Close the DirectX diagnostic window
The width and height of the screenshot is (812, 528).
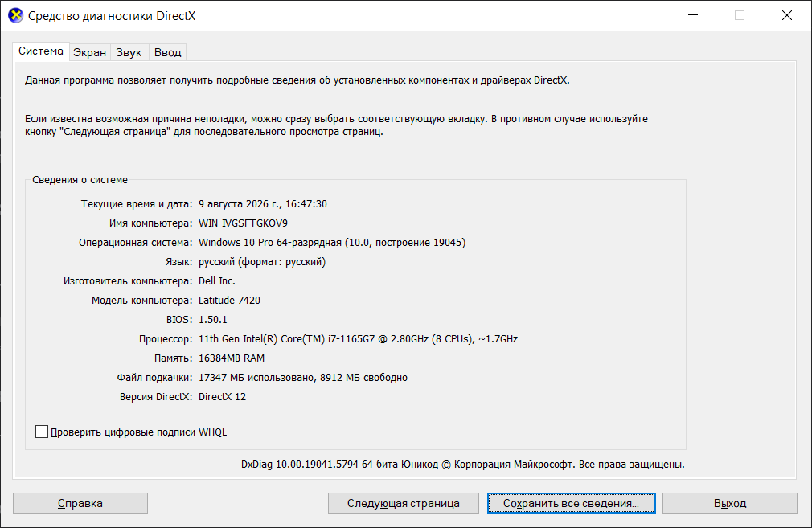786,15
